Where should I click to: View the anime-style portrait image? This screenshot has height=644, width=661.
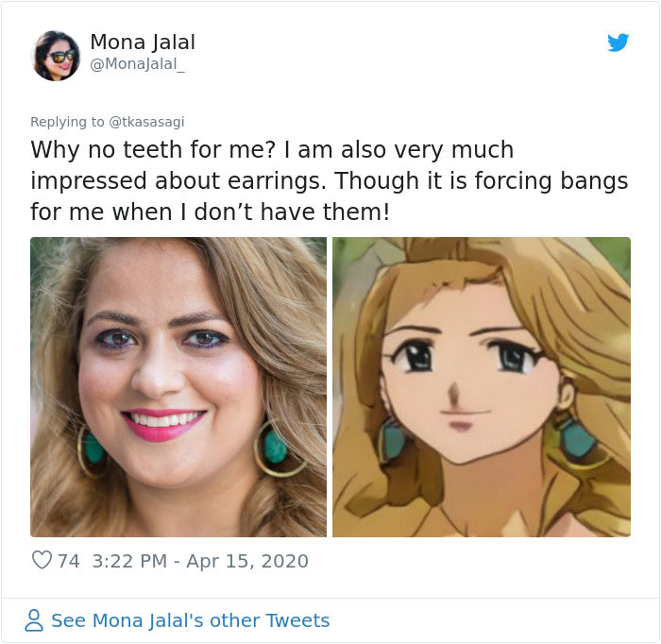482,387
